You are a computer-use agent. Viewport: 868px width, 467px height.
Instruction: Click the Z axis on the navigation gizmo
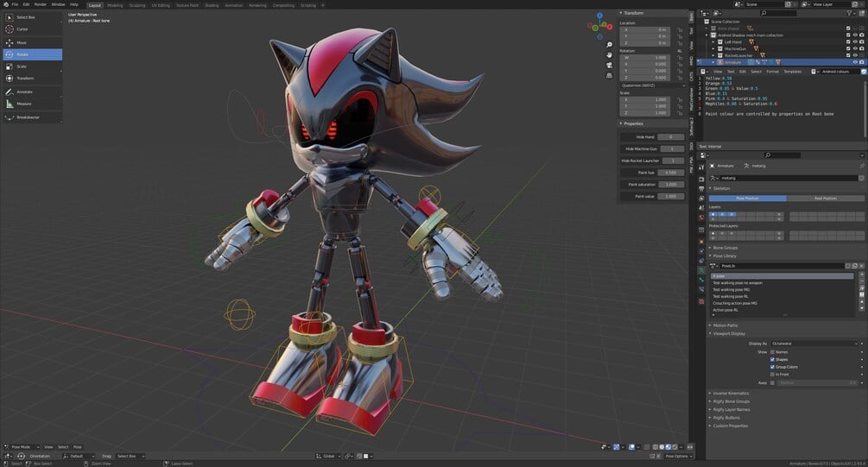[599, 16]
